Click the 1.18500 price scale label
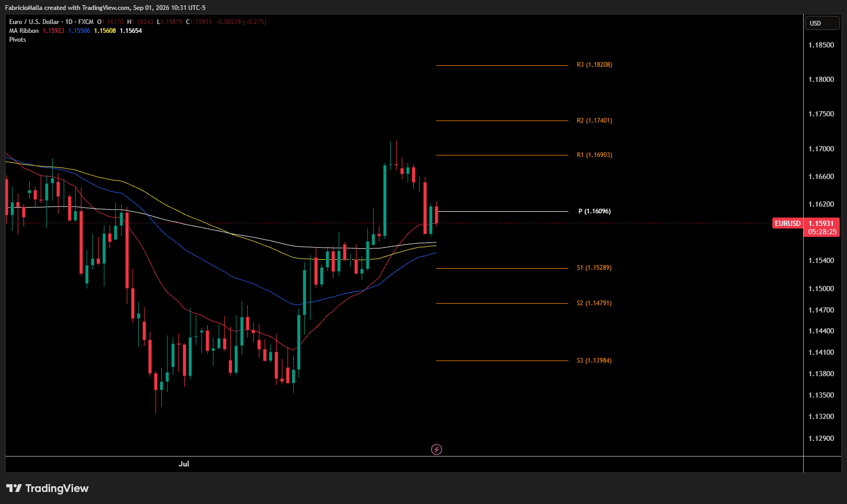The height and width of the screenshot is (504, 847). [x=821, y=45]
